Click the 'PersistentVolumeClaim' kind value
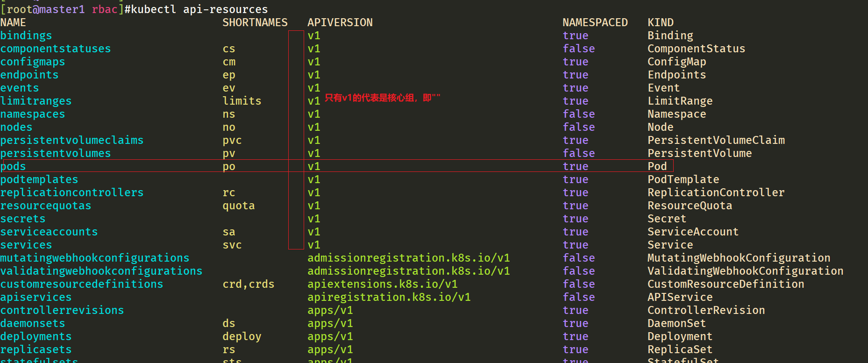The image size is (868, 363). pos(716,140)
